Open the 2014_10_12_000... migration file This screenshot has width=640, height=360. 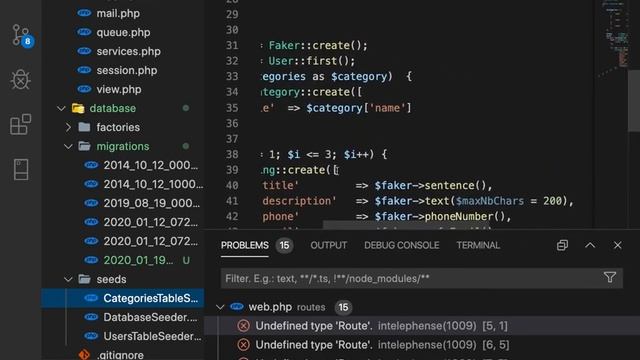pyautogui.click(x=151, y=165)
